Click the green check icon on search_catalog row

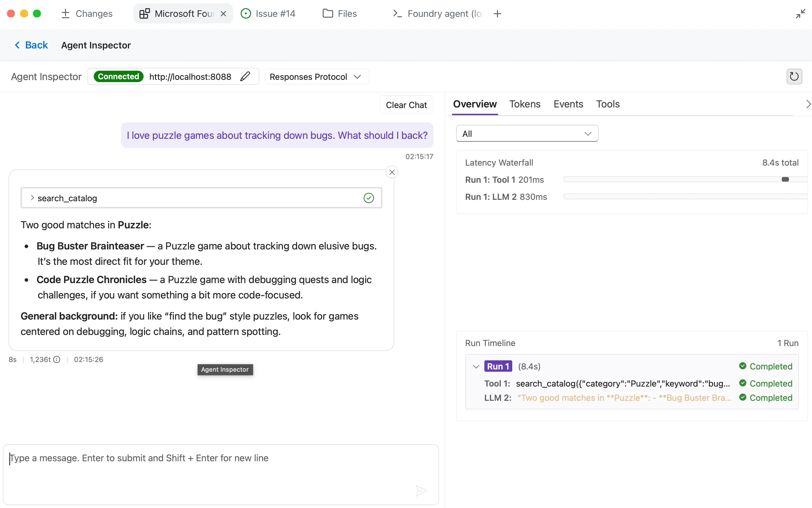pos(368,198)
